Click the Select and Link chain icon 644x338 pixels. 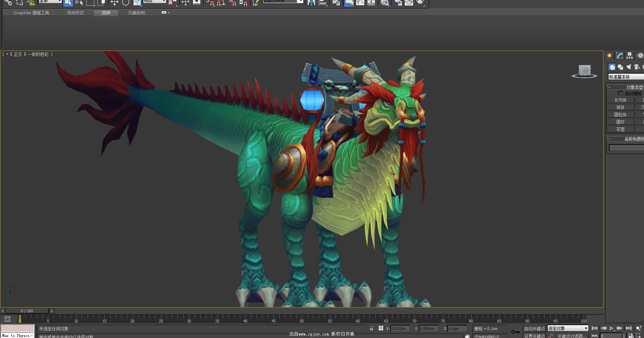click(x=8, y=2)
